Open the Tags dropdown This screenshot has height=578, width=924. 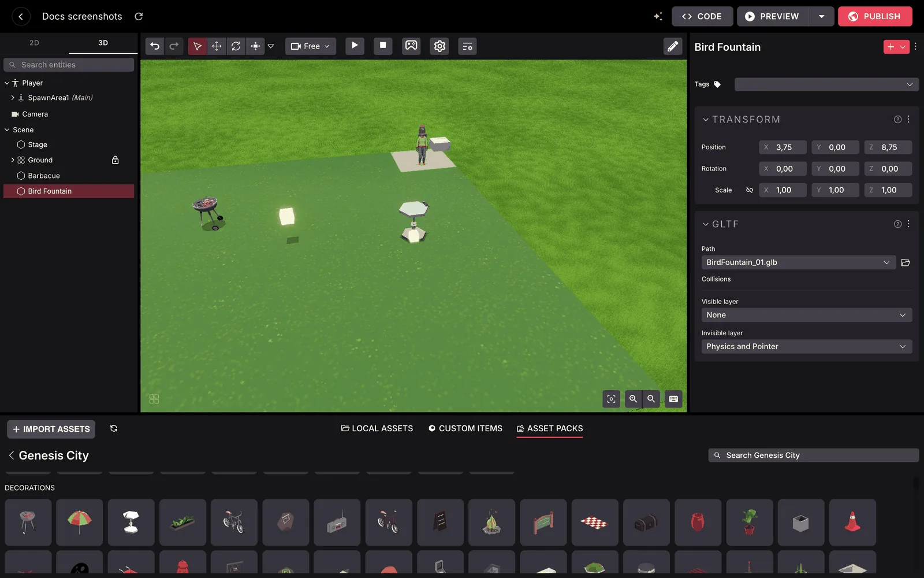(x=826, y=84)
